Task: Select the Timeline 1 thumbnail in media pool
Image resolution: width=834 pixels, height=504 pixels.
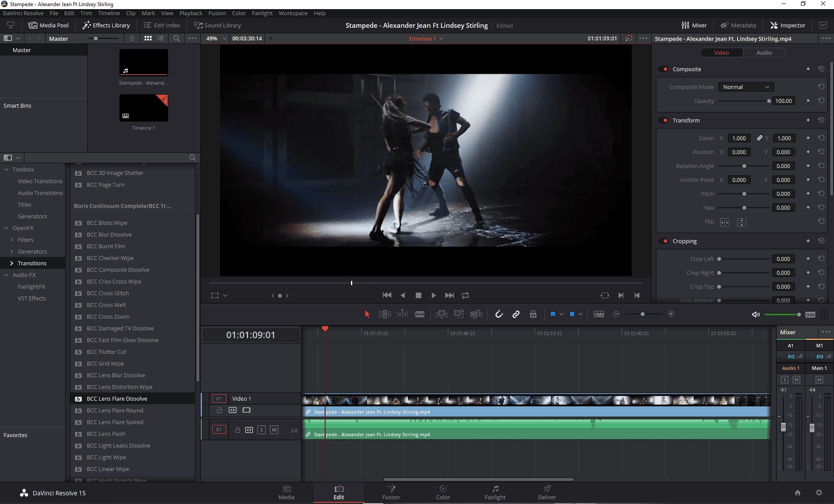Action: (x=143, y=108)
